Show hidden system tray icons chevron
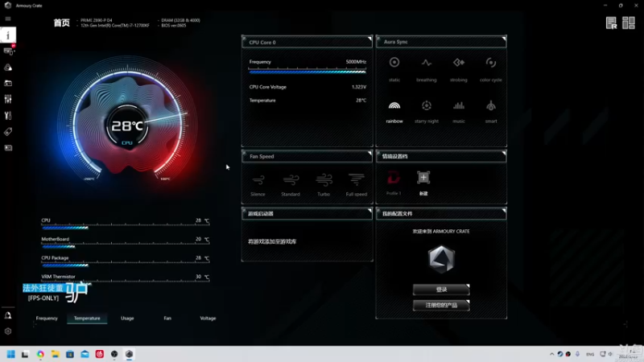644x362 pixels. click(x=551, y=354)
